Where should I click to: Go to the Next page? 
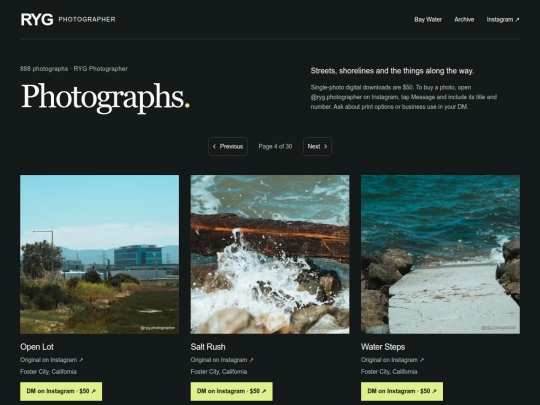click(317, 146)
